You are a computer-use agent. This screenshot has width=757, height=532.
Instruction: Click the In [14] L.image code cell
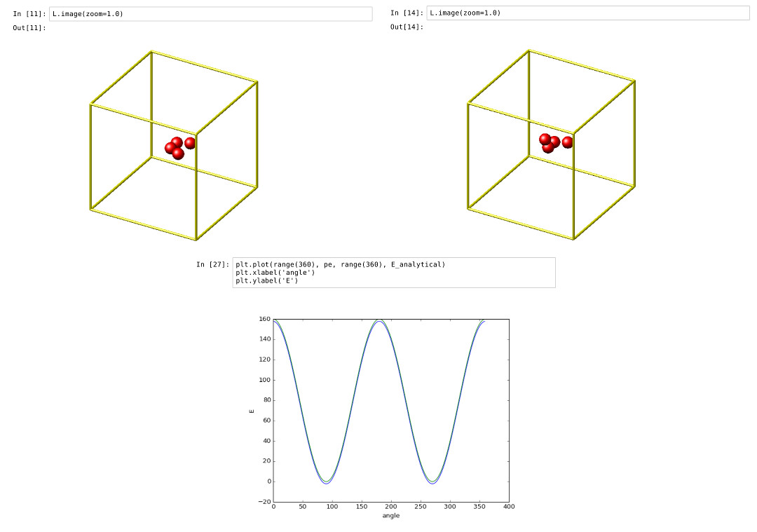(x=587, y=13)
